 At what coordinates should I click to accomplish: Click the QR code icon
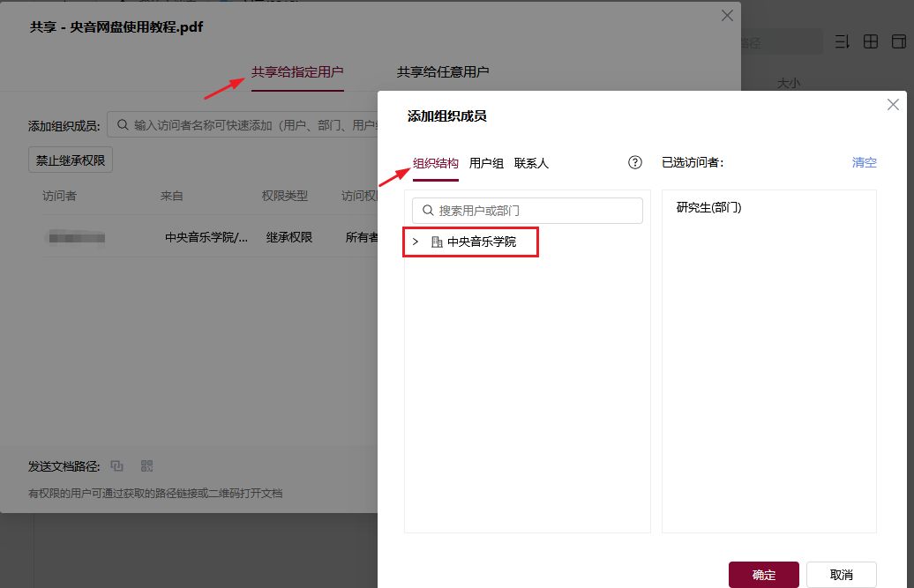[x=147, y=465]
